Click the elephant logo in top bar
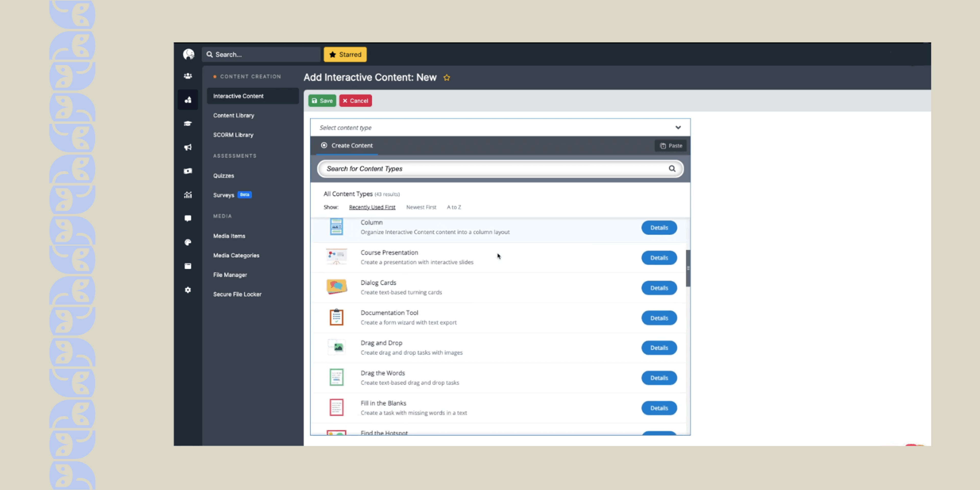Viewport: 980px width, 490px height. pyautogui.click(x=188, y=54)
